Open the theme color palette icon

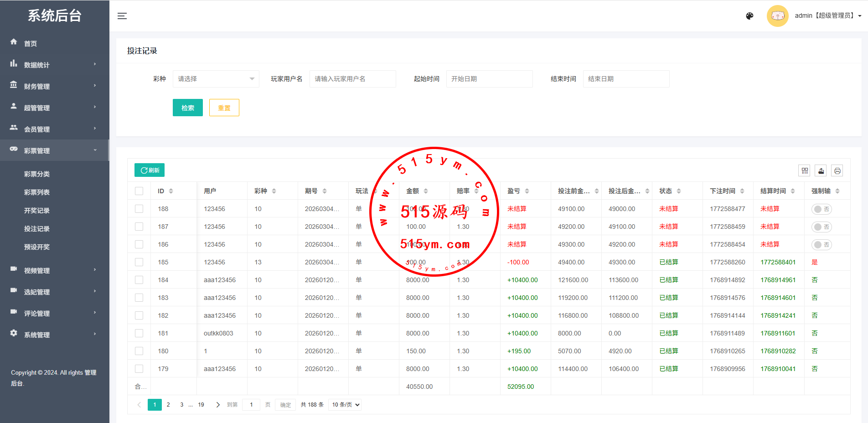coord(749,16)
